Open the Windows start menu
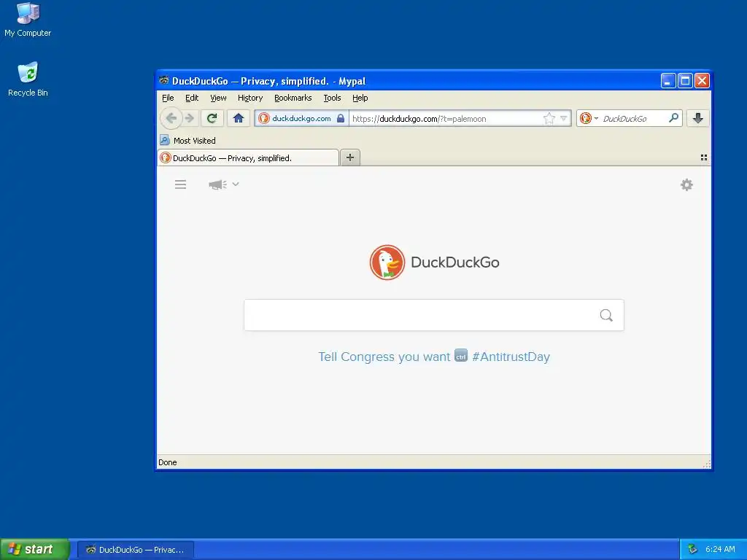This screenshot has width=747, height=560. click(x=34, y=549)
